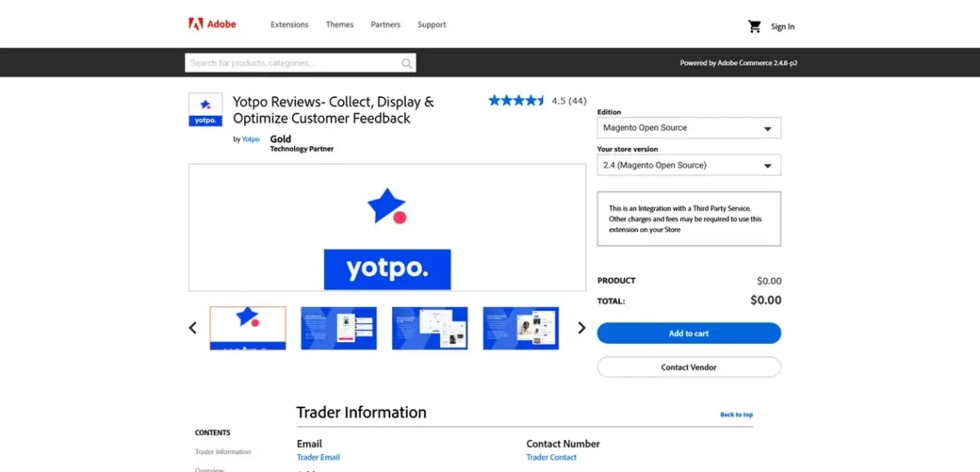Click the search magnifier icon
Viewport: 980px width, 472px height.
tap(407, 64)
